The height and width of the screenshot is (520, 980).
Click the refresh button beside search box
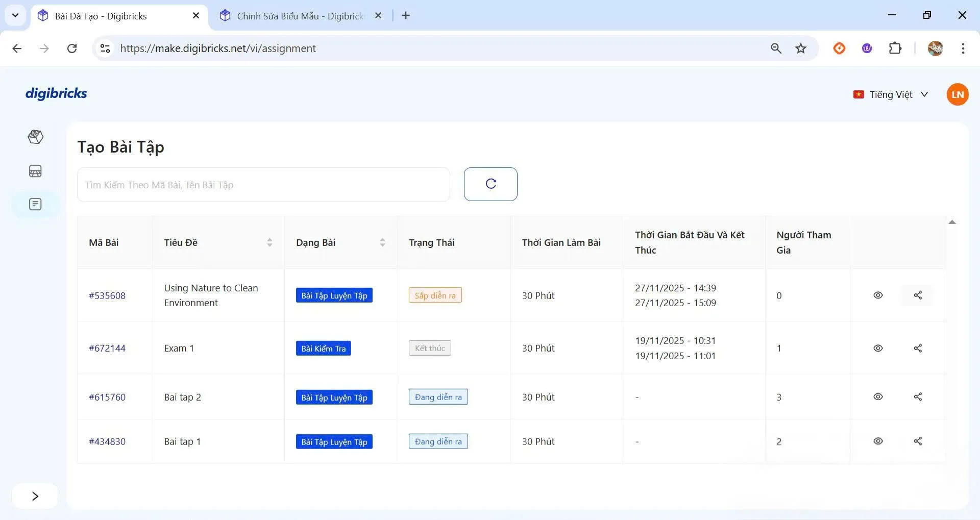[x=490, y=184]
